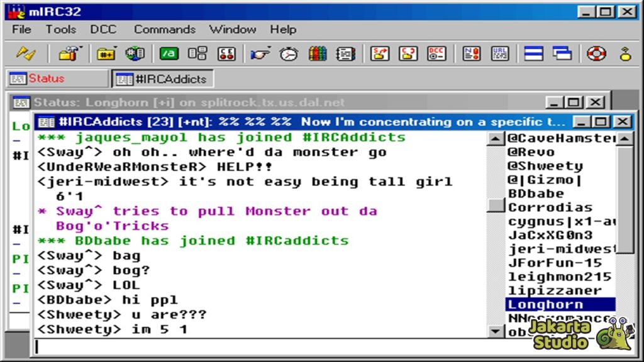This screenshot has height=362, width=644.
Task: Click the Connect to server lightning icon
Action: [26, 53]
